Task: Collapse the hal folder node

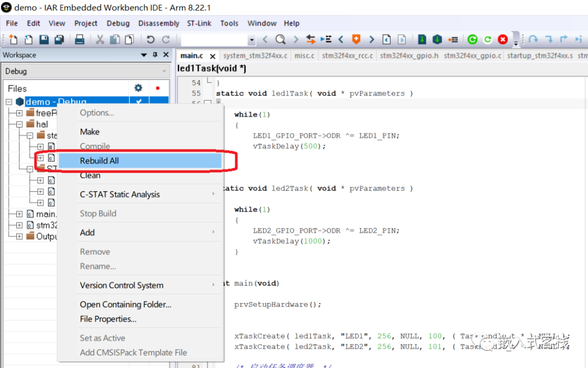Action: (20, 124)
